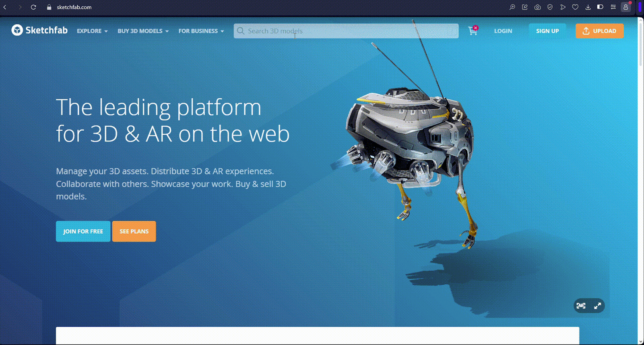Click the site security padlock icon

coord(49,7)
